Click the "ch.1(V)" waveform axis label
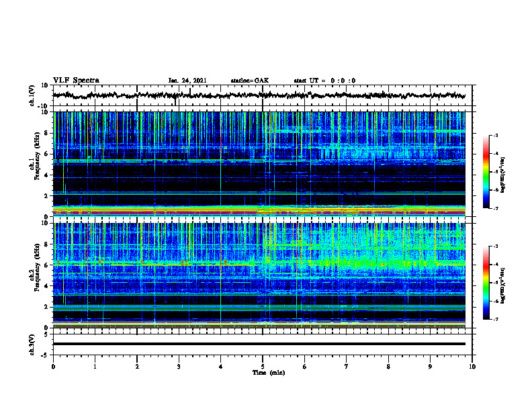 32,95
